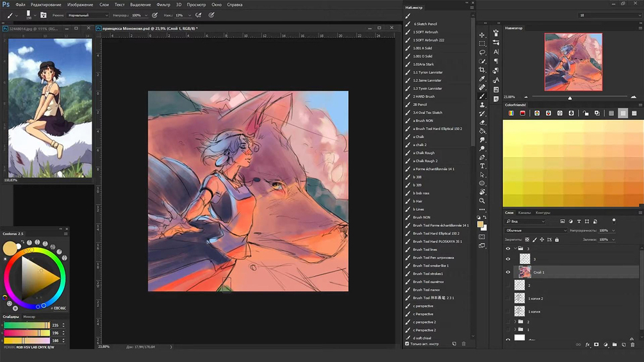This screenshot has height=362, width=644.
Task: Open the 'Изображение' menu
Action: click(x=80, y=4)
